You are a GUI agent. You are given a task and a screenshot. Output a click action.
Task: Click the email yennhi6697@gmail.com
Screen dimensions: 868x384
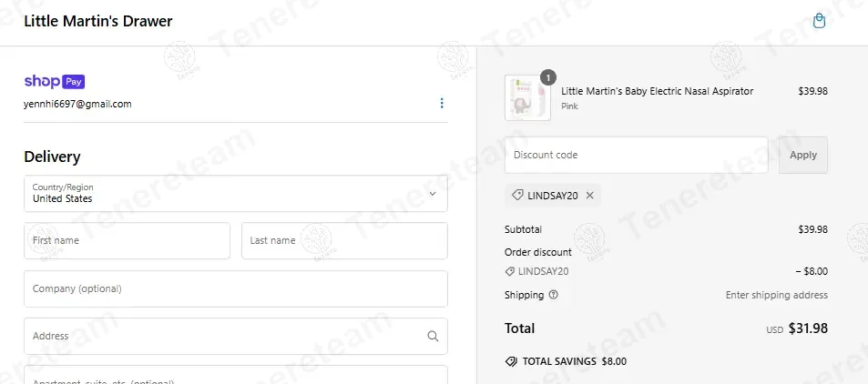[77, 104]
